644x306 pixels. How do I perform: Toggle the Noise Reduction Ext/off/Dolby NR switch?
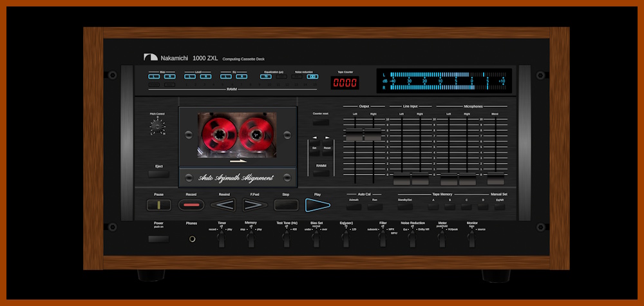[412, 238]
